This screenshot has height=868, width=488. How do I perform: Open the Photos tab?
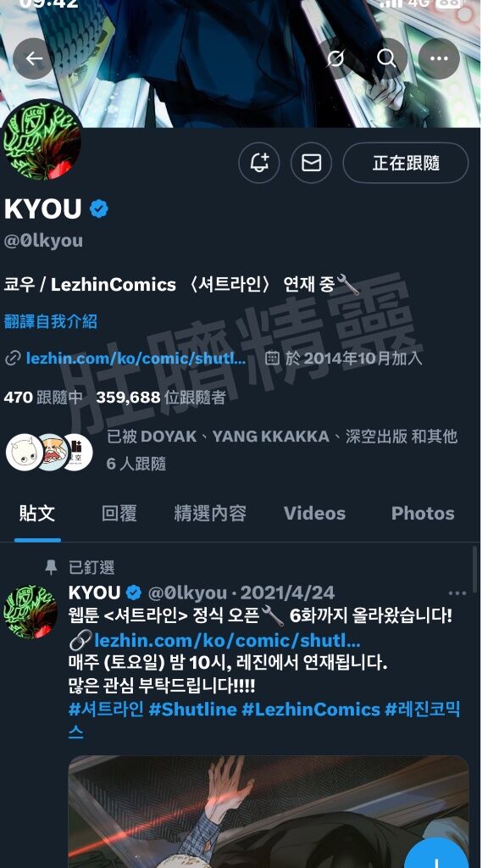tap(423, 514)
